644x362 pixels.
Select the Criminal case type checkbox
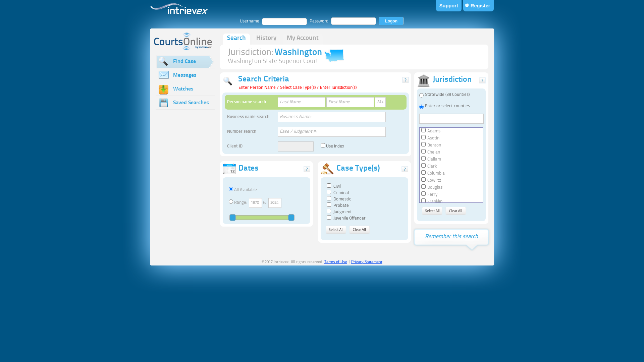click(329, 192)
